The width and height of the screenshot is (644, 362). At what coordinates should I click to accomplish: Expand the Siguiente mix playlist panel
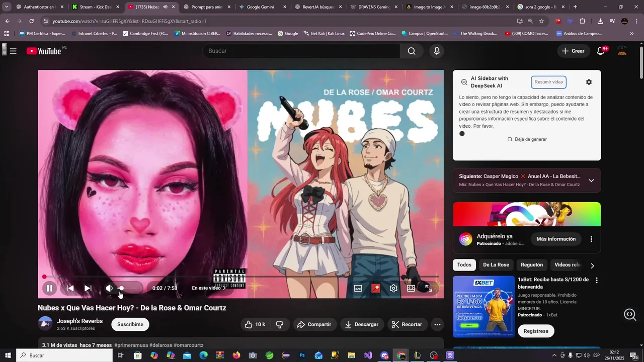591,180
